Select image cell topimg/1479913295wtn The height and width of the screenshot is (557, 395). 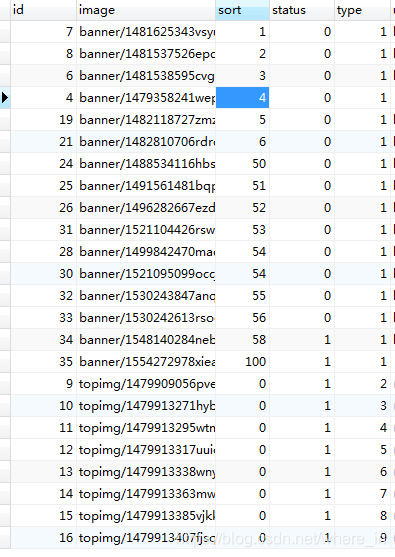[x=146, y=428]
